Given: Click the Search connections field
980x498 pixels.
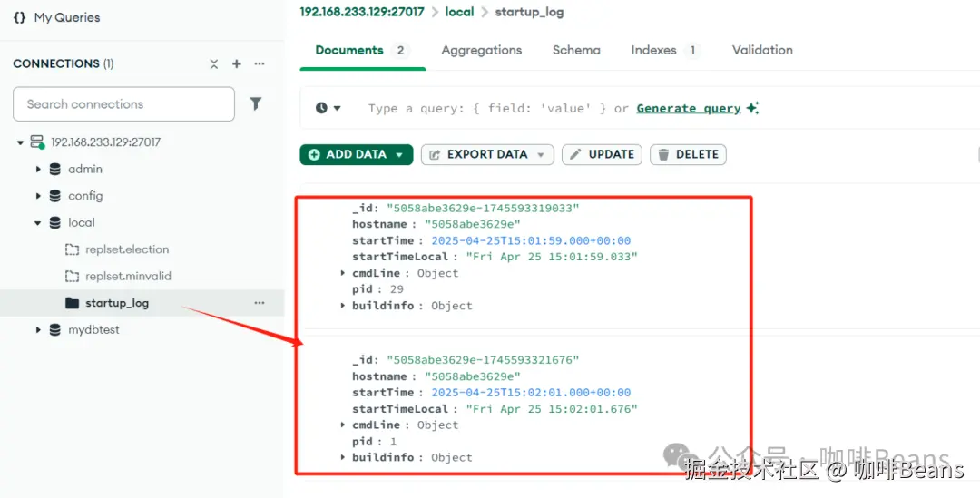Looking at the screenshot, I should coord(123,103).
